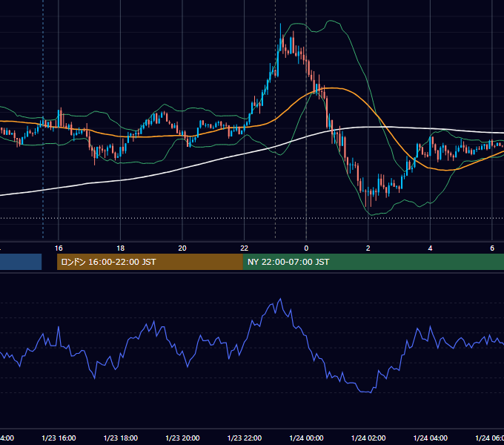Viewport: 504px width, 445px height.
Task: Click hour label 0 under price chart
Action: (306, 248)
